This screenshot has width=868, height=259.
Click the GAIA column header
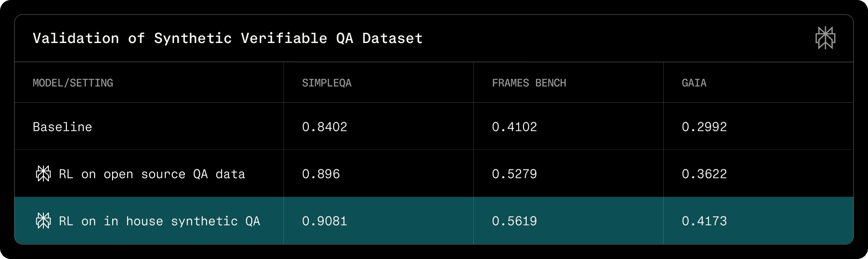pos(693,83)
